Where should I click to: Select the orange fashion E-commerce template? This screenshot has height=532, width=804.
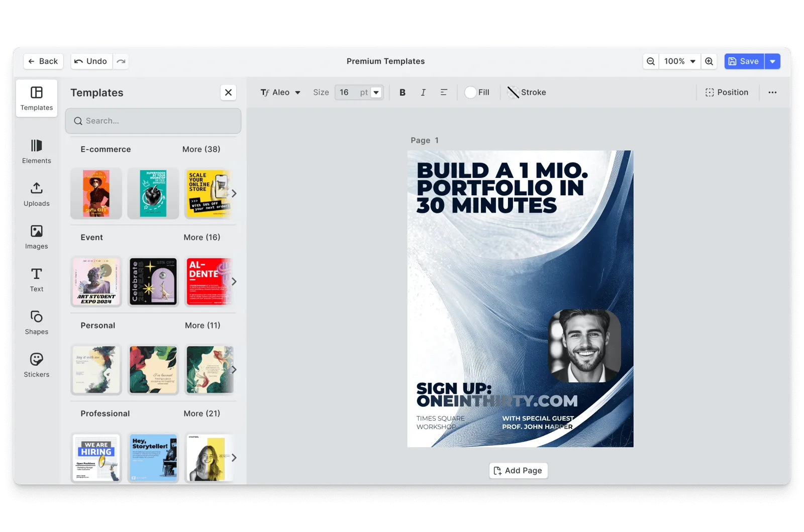click(96, 193)
